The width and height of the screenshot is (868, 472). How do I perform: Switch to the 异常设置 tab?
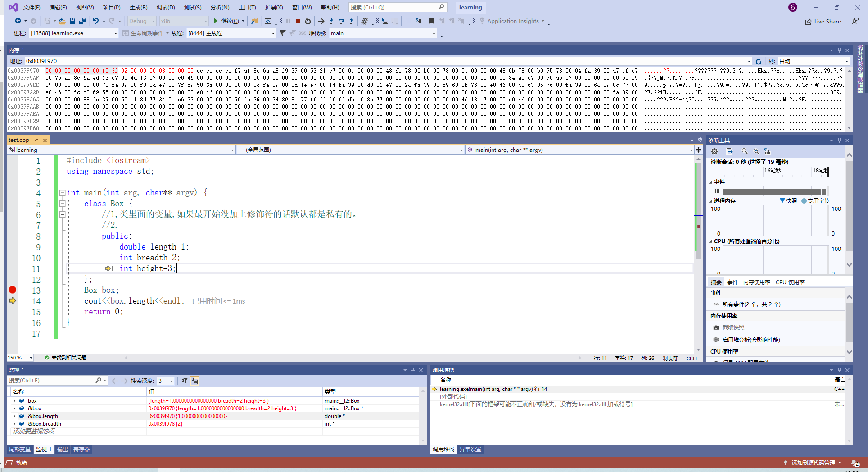coord(470,449)
